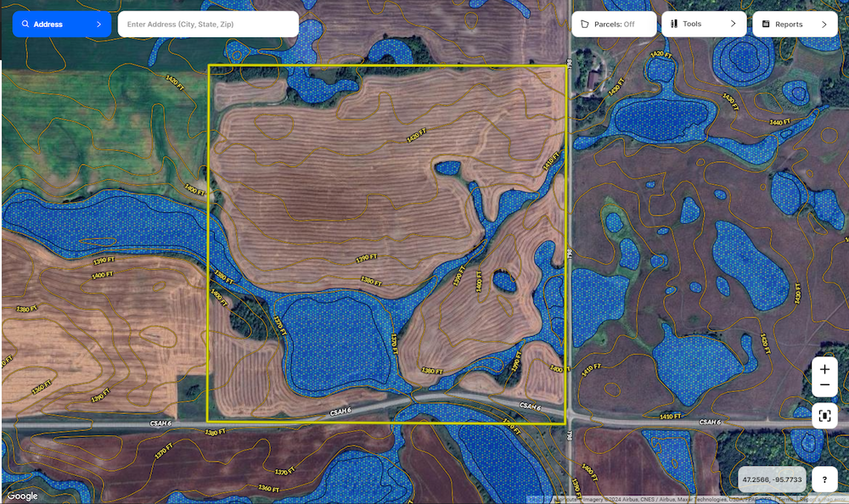Screen dimensions: 849x504
Task: Zoom in with the plus button
Action: pyautogui.click(x=824, y=371)
